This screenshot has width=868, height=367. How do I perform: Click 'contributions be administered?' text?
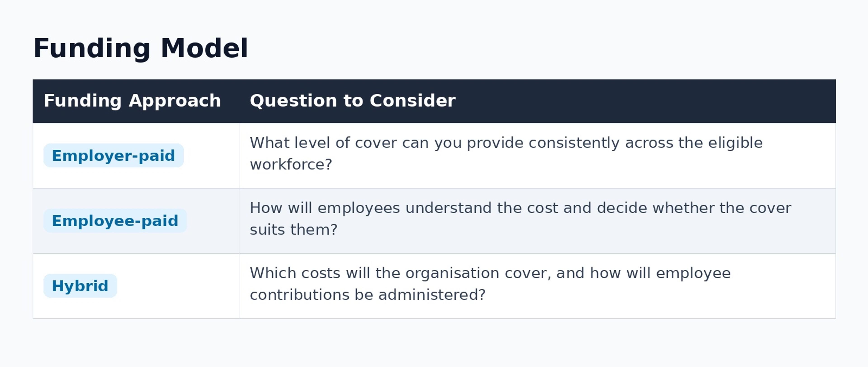[x=368, y=295]
